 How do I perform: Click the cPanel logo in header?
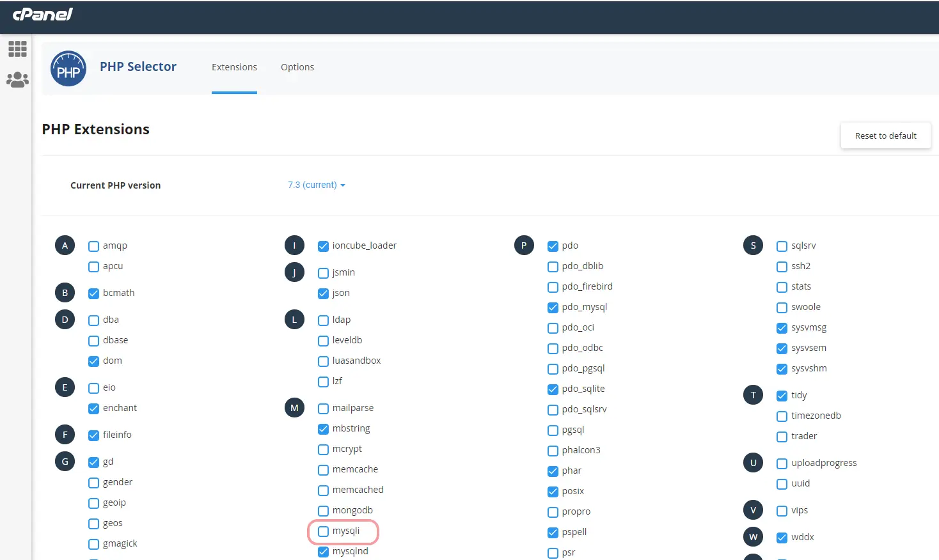[x=43, y=14]
